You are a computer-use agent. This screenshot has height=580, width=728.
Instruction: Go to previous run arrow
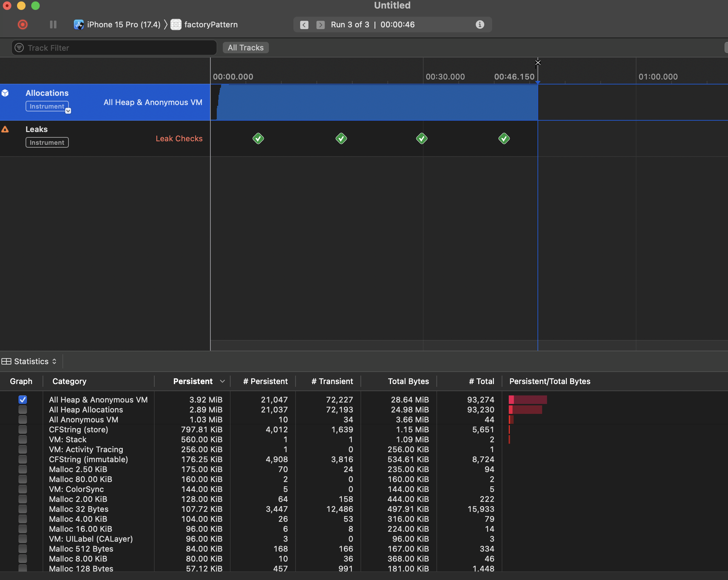pyautogui.click(x=304, y=25)
